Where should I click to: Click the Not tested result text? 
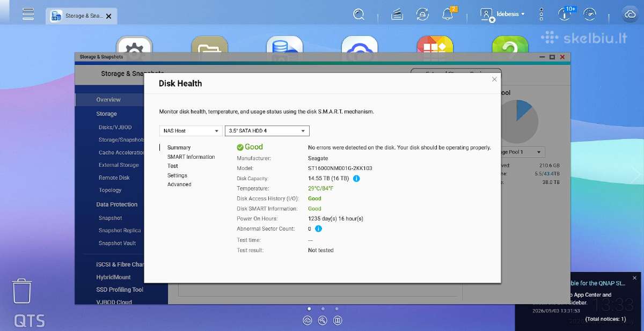coord(320,250)
